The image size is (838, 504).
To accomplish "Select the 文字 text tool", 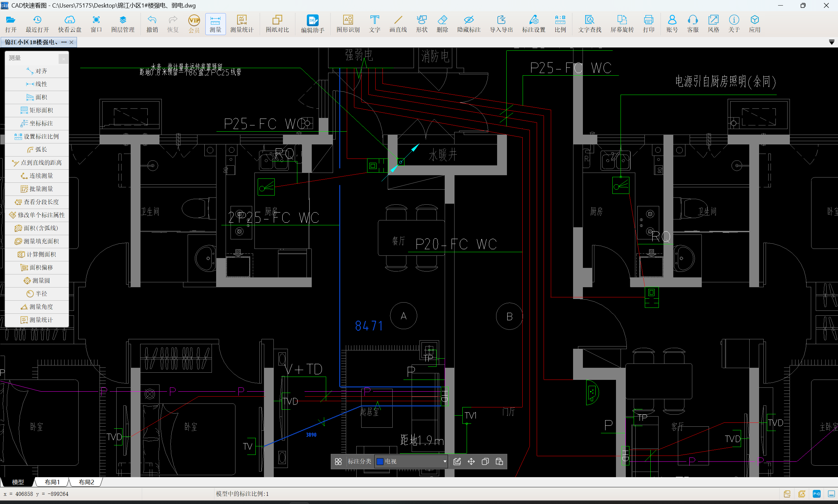I will click(375, 24).
